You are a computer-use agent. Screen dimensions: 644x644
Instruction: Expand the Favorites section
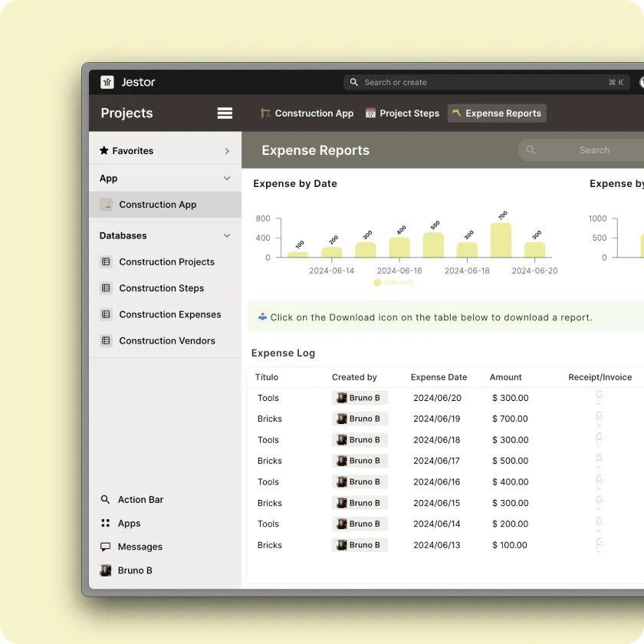(x=227, y=149)
